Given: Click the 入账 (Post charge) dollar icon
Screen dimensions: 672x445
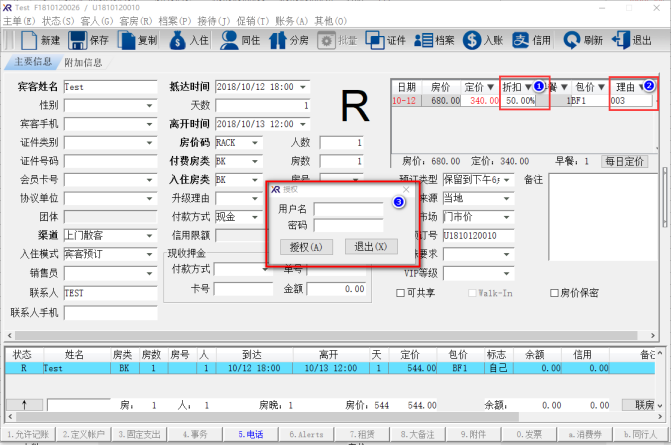Looking at the screenshot, I should (471, 40).
